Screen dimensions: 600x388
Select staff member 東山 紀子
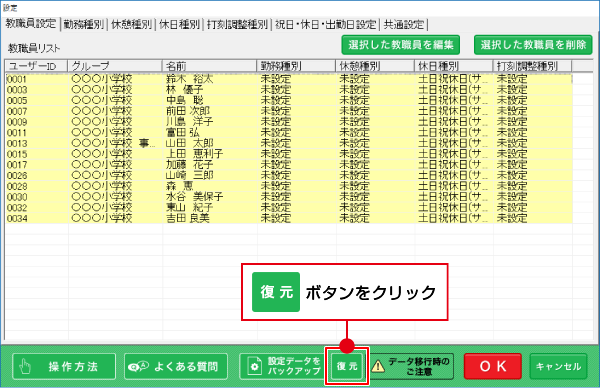point(289,208)
